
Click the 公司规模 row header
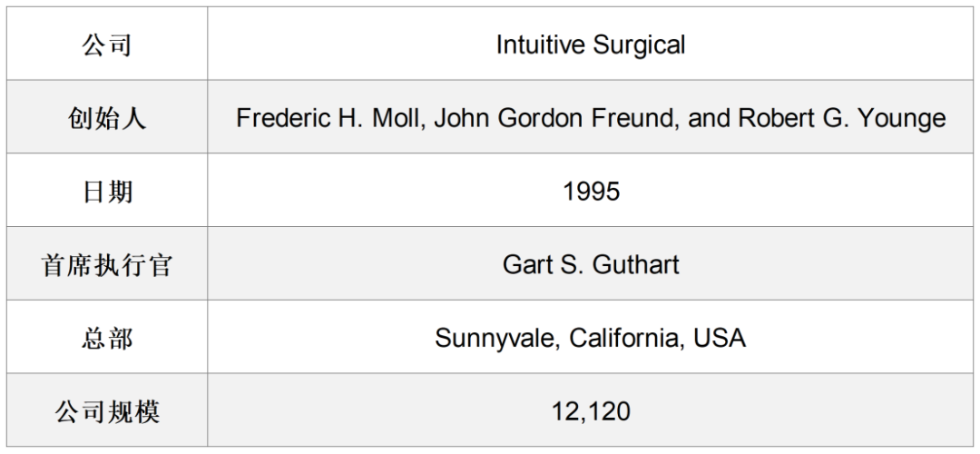click(107, 410)
